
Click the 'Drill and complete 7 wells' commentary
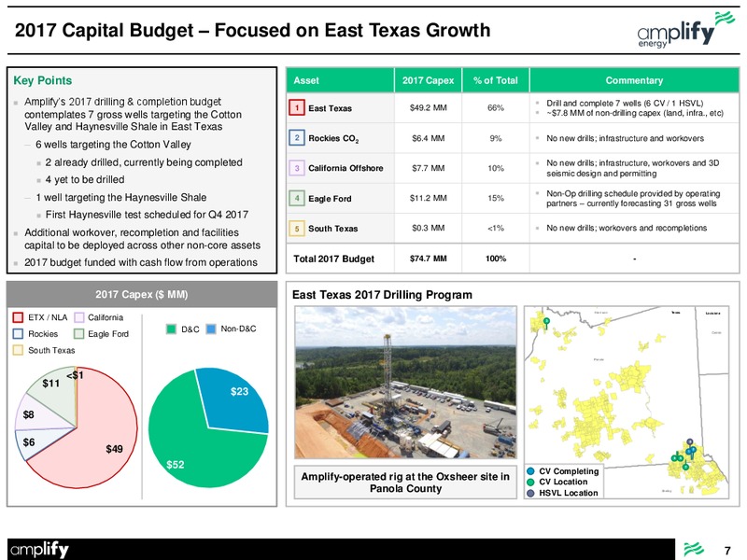pos(625,103)
